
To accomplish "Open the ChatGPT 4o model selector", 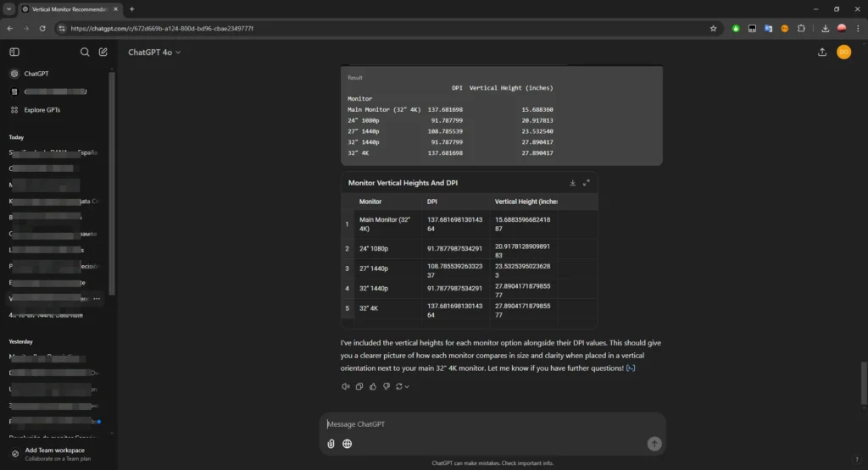I will pos(154,52).
